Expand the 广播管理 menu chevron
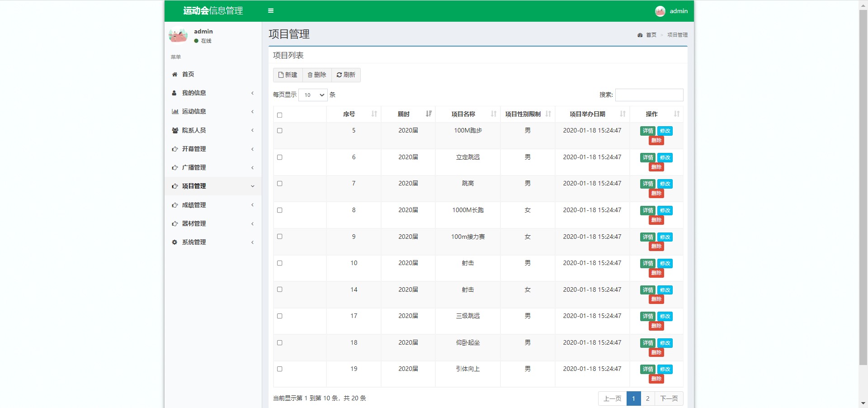 [x=252, y=167]
